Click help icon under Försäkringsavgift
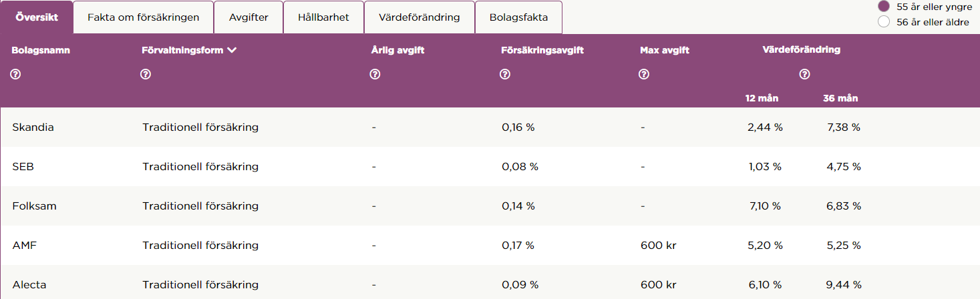This screenshot has width=980, height=299. pyautogui.click(x=505, y=75)
